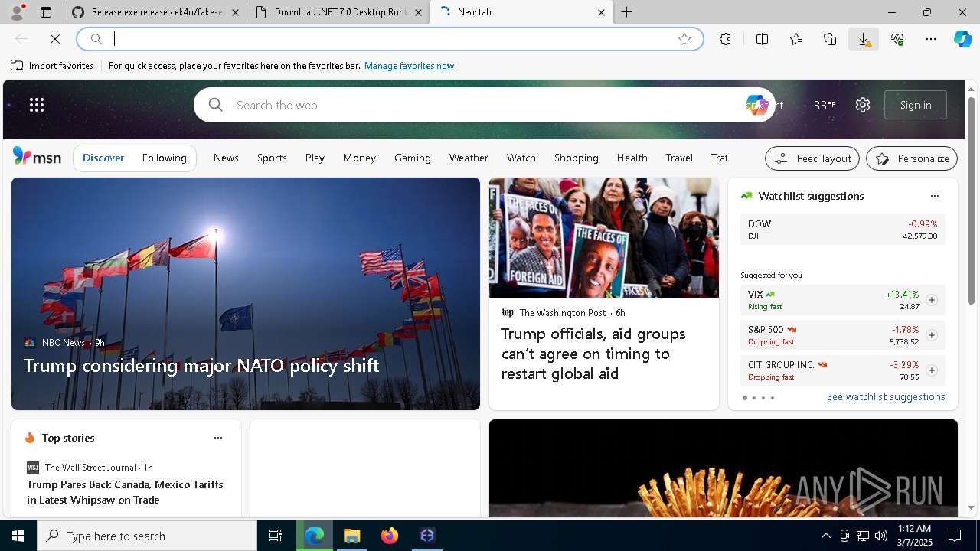Open the Extensions puzzle icon
The width and height of the screenshot is (980, 551).
pos(725,39)
